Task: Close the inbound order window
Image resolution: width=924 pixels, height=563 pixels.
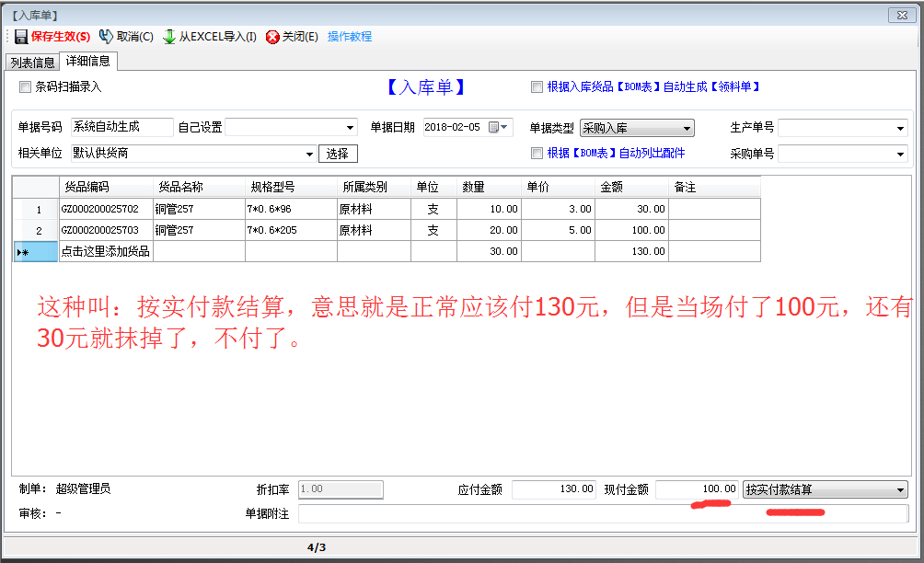Action: pos(900,15)
